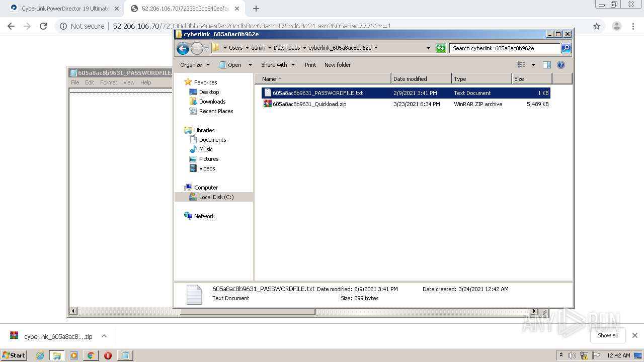Open a new Chrome tab
Screen dimensions: 644x362
[256, 9]
